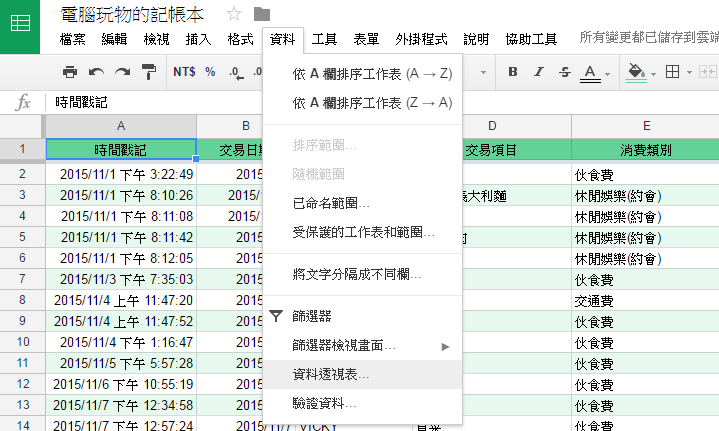The width and height of the screenshot is (719, 431).
Task: Open the 格式 menu
Action: 240,39
